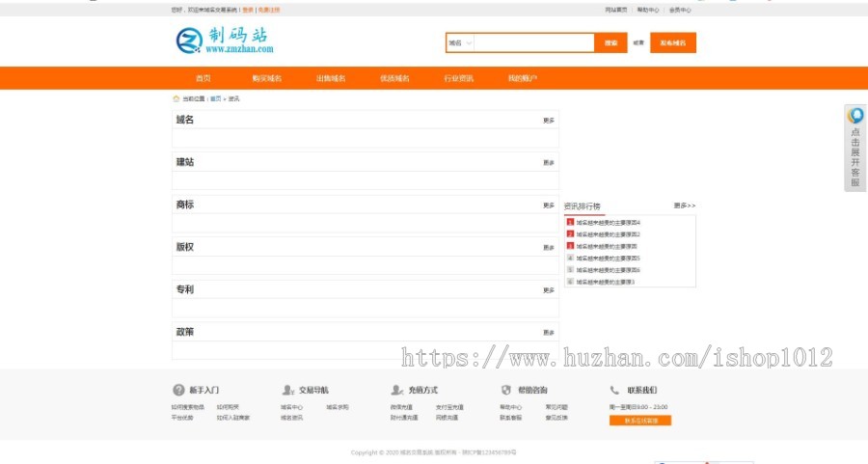The image size is (868, 464).
Task: Click the shield icon beside 帮助咨询
Action: pyautogui.click(x=506, y=391)
